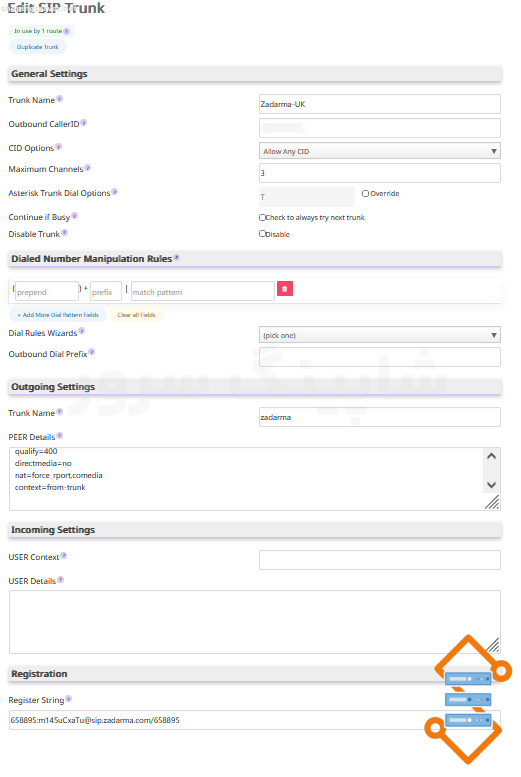Delete the dial pattern row with trash icon
This screenshot has height=777, width=521.
point(285,288)
